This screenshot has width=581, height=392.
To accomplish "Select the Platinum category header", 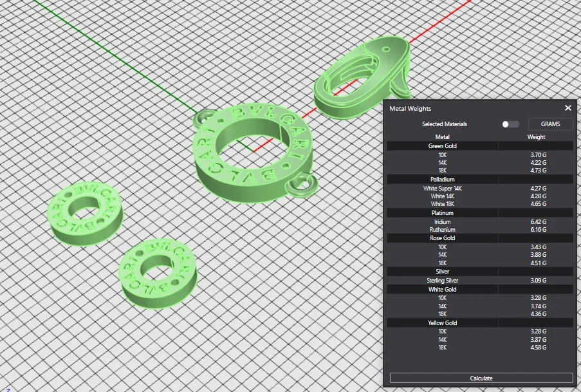I will click(x=442, y=212).
